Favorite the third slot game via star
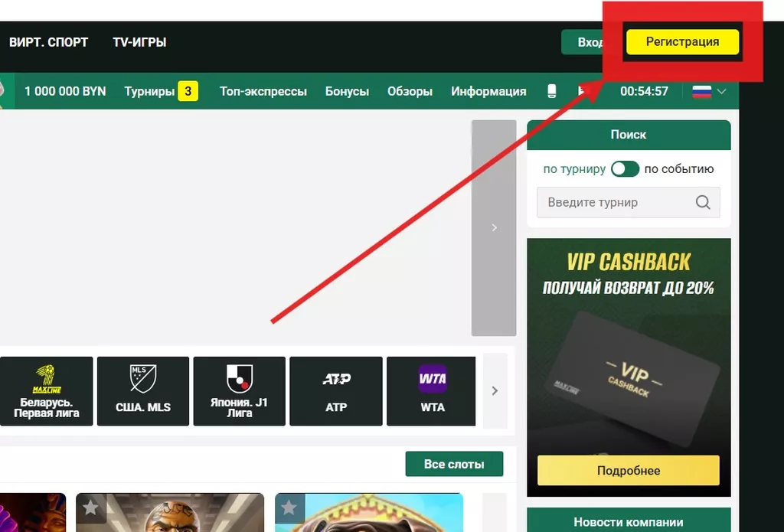The image size is (784, 532). (x=289, y=508)
